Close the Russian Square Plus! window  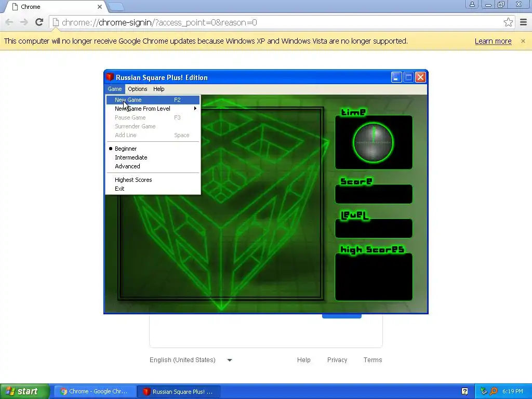(420, 77)
